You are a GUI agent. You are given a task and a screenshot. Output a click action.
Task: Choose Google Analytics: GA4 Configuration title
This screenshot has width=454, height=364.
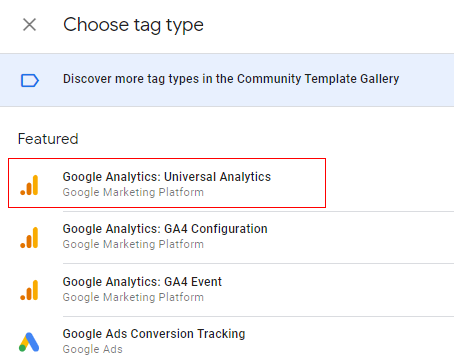[165, 229]
